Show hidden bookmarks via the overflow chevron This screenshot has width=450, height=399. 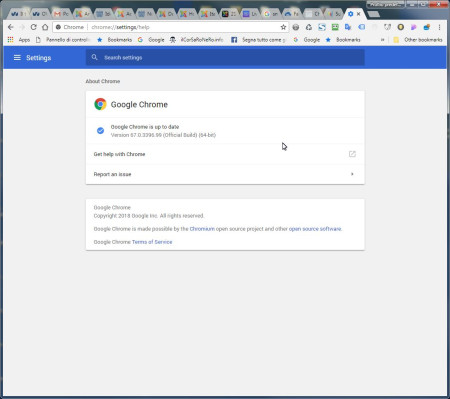tap(382, 40)
